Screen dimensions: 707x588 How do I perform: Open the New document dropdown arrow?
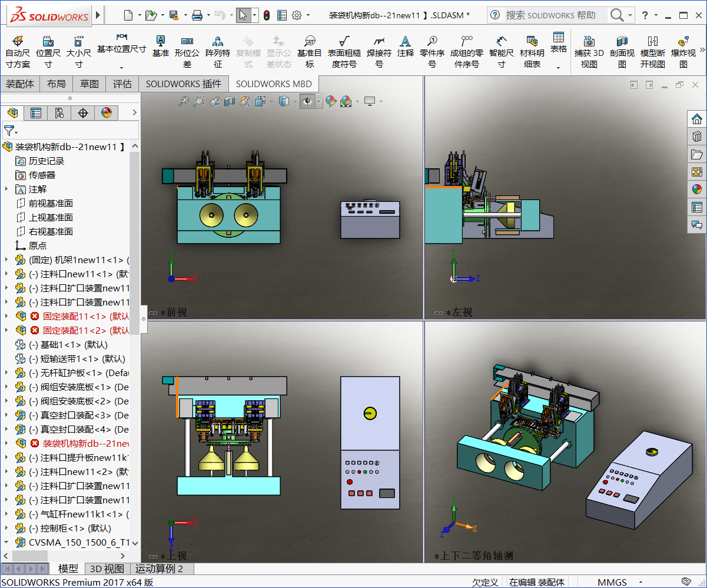point(139,15)
